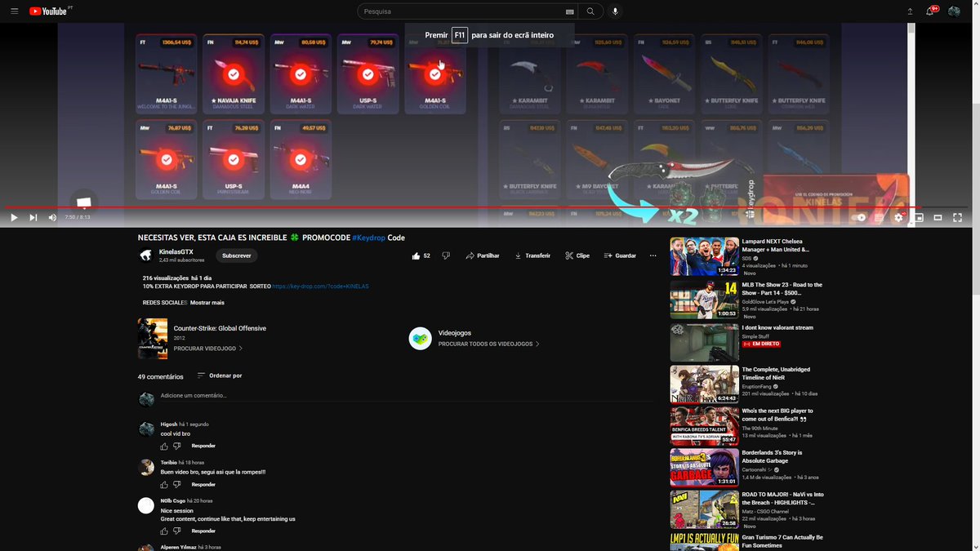Click the Transferir download button
The height and width of the screenshot is (551, 980).
click(532, 256)
